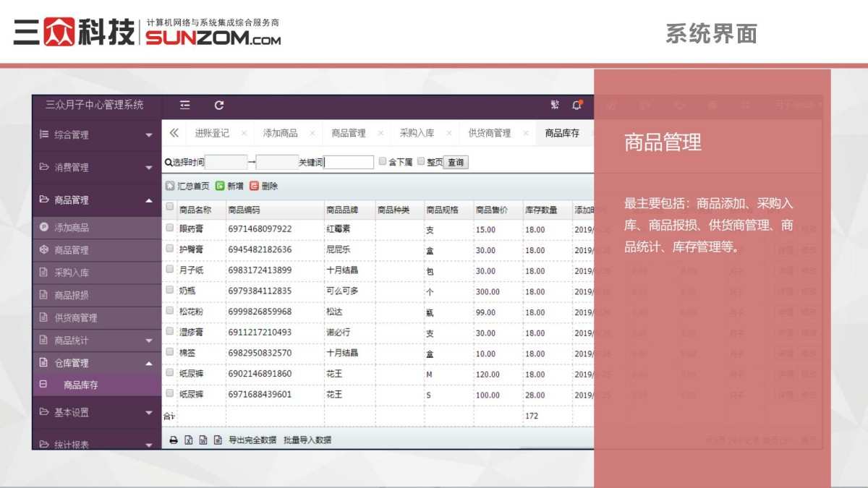Image resolution: width=868 pixels, height=488 pixels.
Task: Click the 繁 traditional Chinese toggle
Action: [555, 105]
